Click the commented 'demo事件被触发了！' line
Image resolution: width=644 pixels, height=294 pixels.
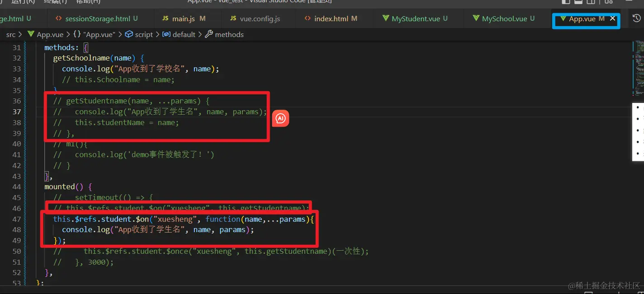pos(134,154)
